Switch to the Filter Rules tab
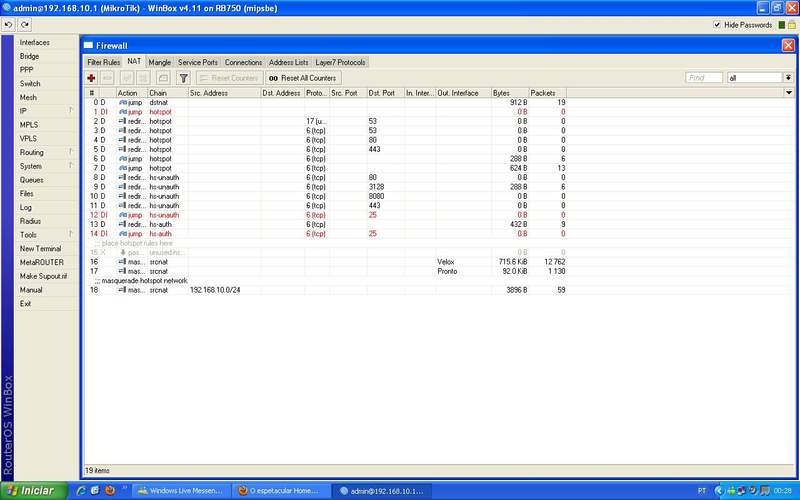Screen dimensions: 800x500 (104, 62)
